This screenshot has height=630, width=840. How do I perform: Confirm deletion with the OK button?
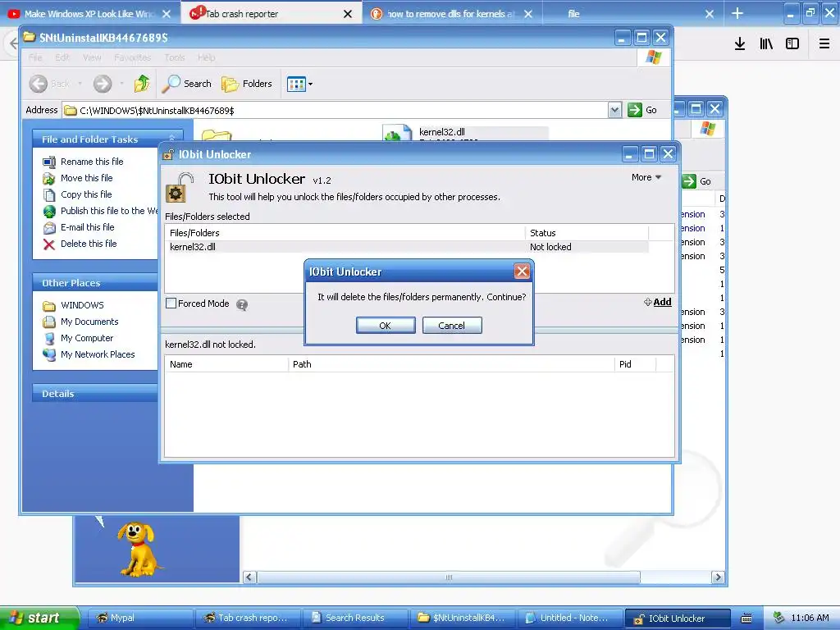tap(386, 325)
